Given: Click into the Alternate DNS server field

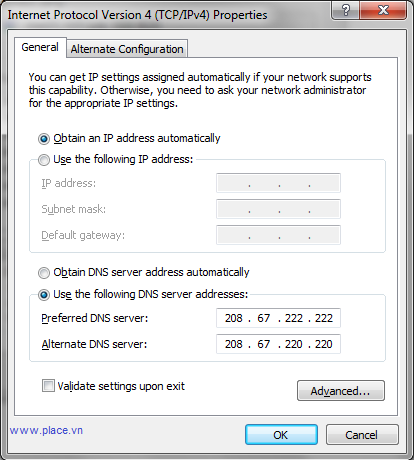Looking at the screenshot, I should (278, 344).
